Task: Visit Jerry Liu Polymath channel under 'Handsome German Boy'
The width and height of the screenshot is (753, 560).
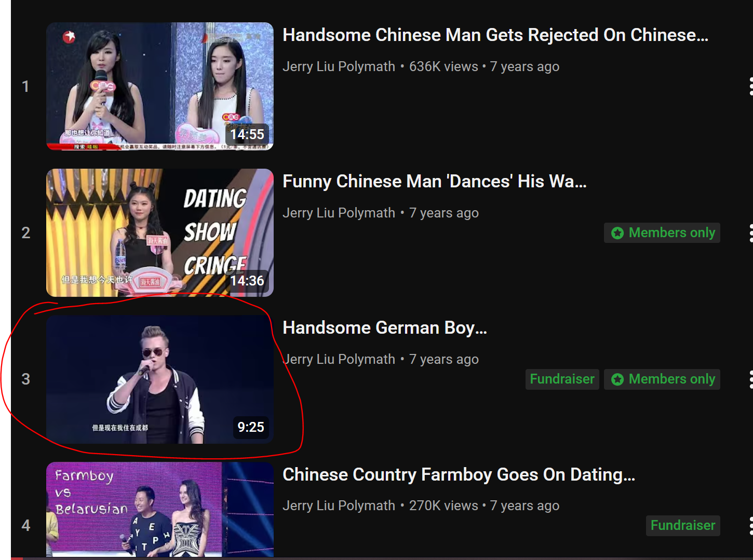Action: pyautogui.click(x=339, y=359)
